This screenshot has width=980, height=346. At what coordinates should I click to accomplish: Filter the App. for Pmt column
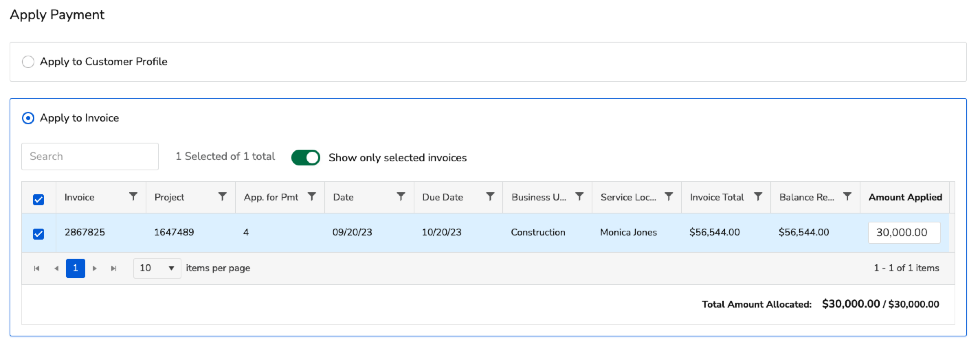(x=312, y=196)
